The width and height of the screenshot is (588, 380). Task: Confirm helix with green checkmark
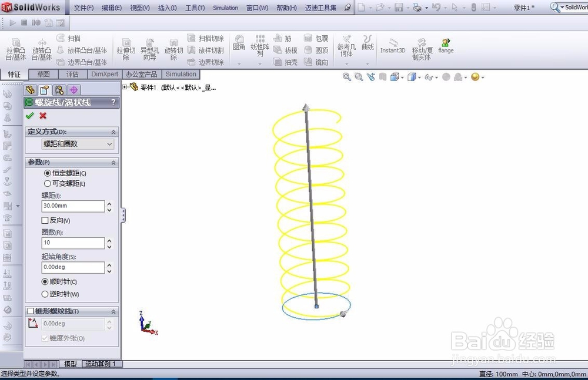[31, 116]
